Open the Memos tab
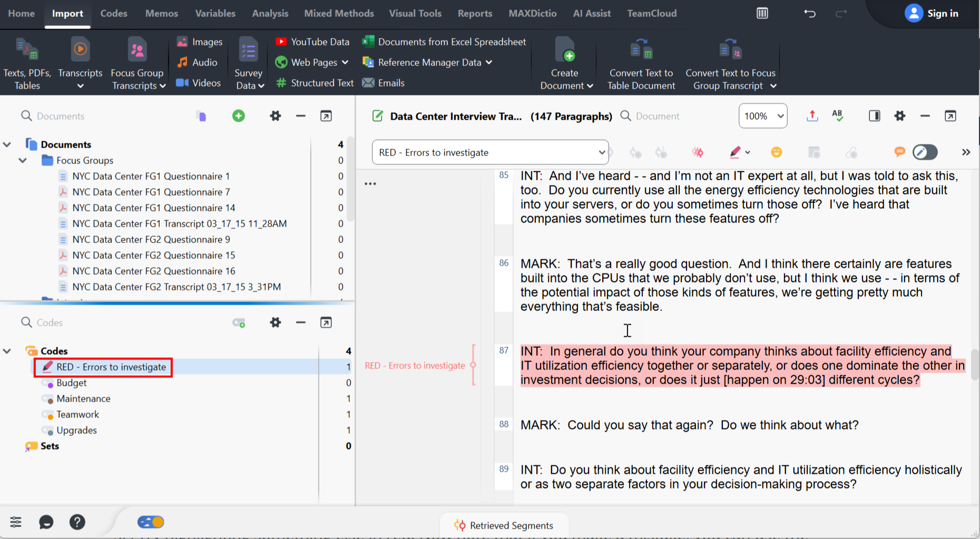This screenshot has height=539, width=980. (162, 13)
